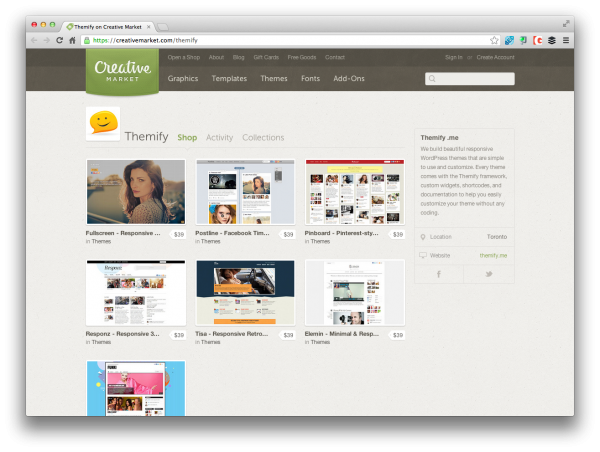Click the site search input field
Image resolution: width=600 pixels, height=452 pixels.
click(x=470, y=79)
